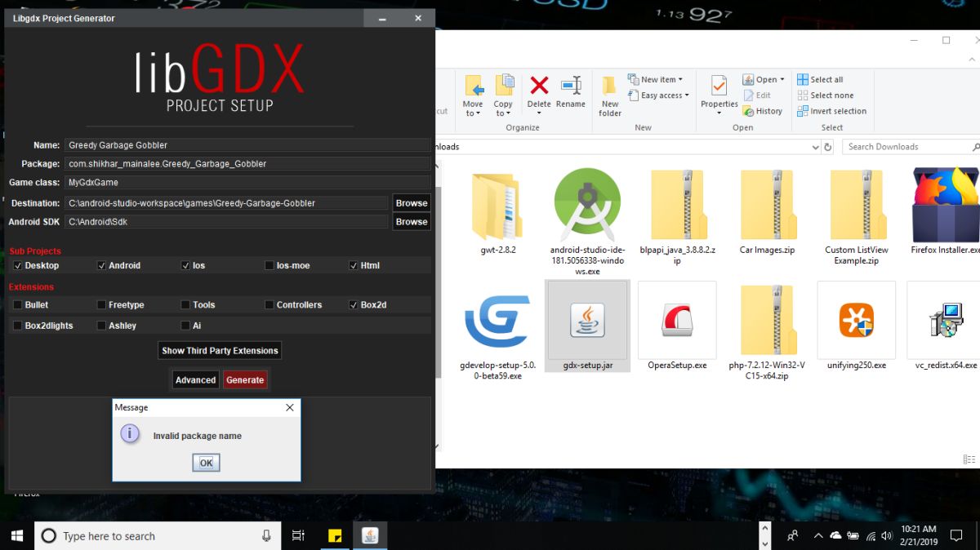This screenshot has height=550, width=980.
Task: Select the vc_redist.x64.exe icon
Action: click(946, 320)
